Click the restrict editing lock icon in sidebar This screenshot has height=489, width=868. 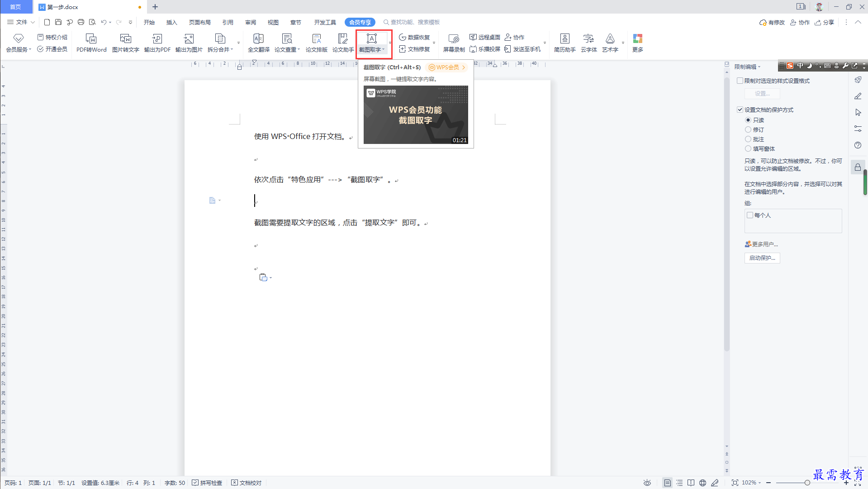[x=858, y=167]
